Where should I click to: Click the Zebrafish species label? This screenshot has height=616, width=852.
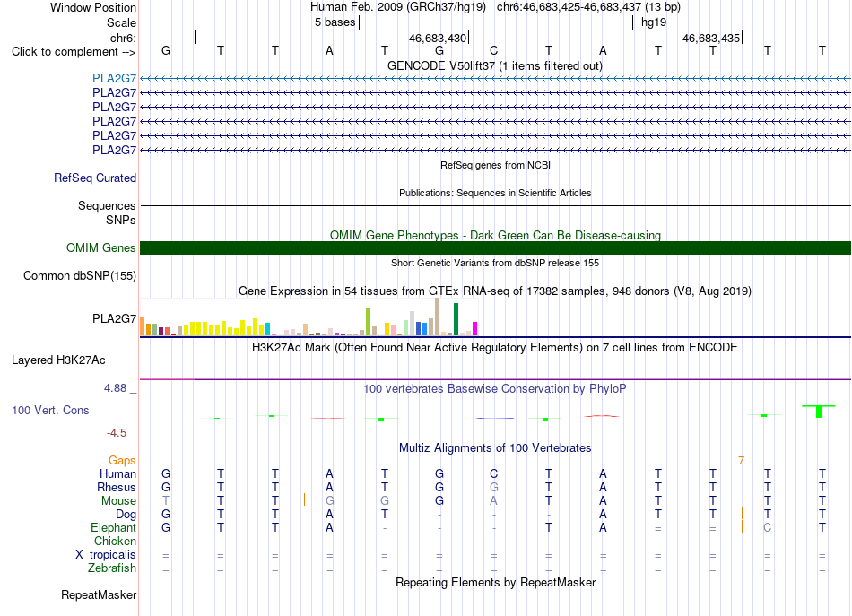pos(112,568)
